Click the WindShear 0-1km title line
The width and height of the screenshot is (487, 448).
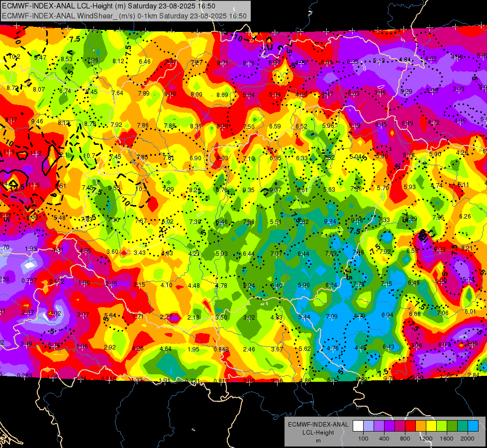tap(124, 16)
